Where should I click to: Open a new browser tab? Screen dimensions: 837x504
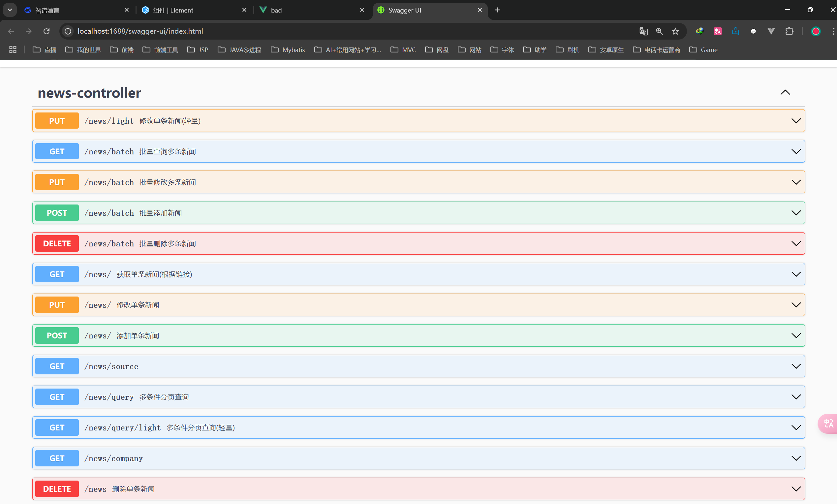click(497, 10)
